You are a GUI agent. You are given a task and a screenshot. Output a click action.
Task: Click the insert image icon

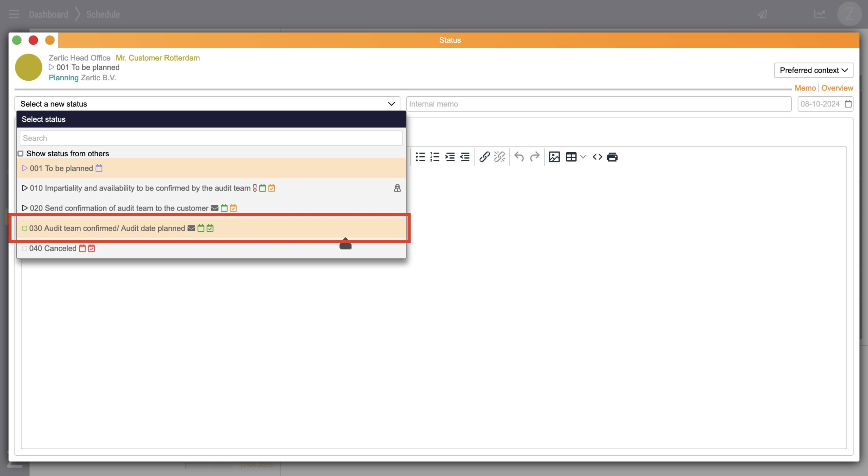click(x=554, y=157)
